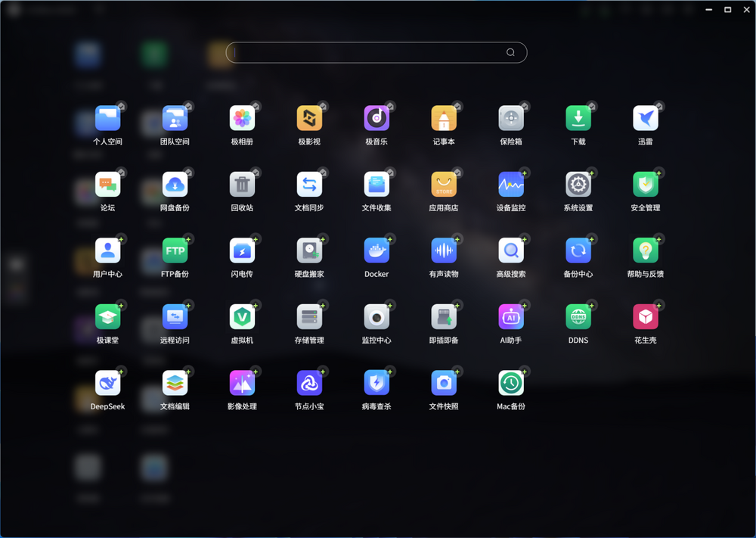The height and width of the screenshot is (538, 756).
Task: Toggle the pinned badge on 个人空间
Action: tap(121, 107)
